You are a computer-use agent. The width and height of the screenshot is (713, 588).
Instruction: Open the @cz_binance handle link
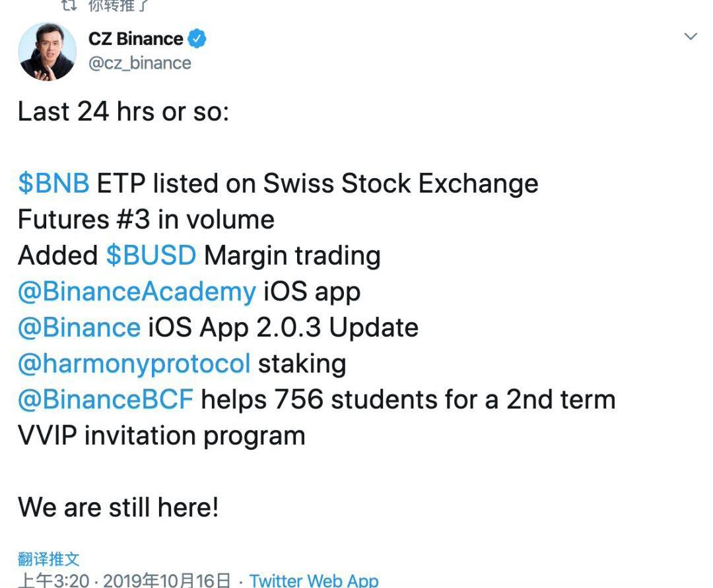139,63
